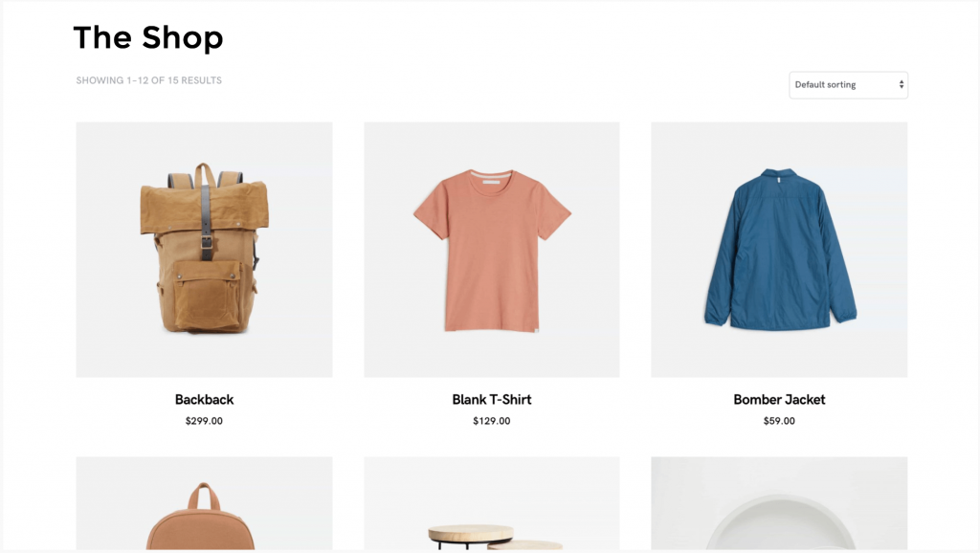Click the Showing 1–12 of 15 results text
The height and width of the screenshot is (553, 980).
click(148, 80)
